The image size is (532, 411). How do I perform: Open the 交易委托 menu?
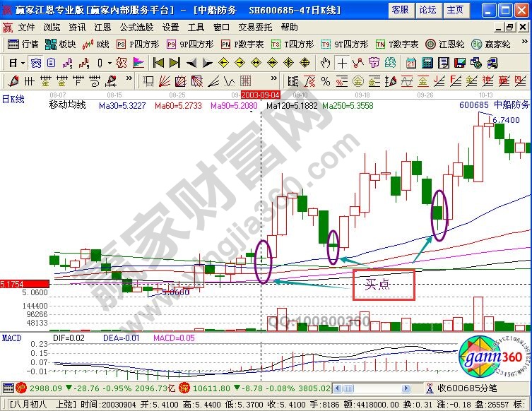(x=253, y=27)
